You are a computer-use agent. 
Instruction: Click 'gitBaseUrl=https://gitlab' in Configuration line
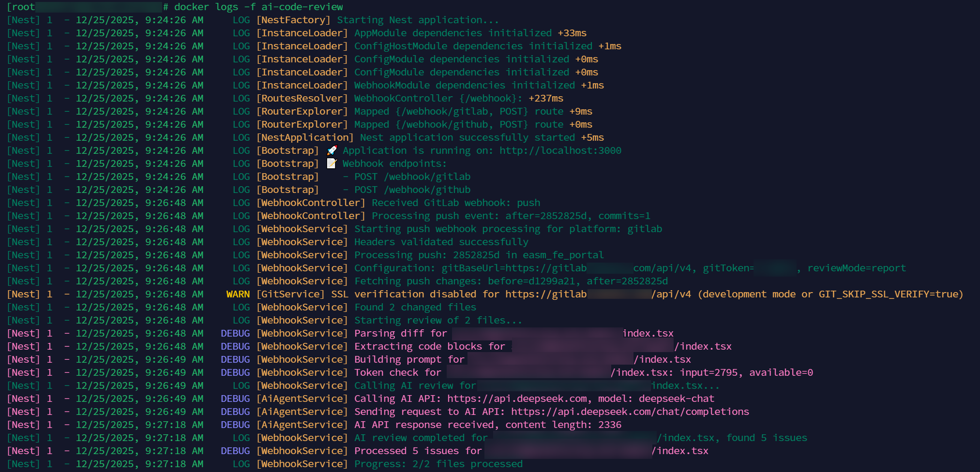[514, 268]
